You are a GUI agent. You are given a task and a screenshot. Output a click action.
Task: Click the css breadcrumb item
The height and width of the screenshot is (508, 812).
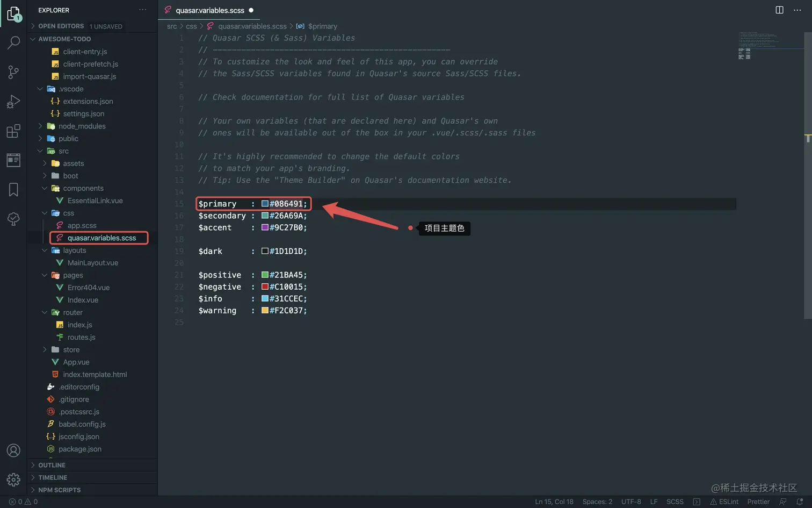tap(191, 26)
